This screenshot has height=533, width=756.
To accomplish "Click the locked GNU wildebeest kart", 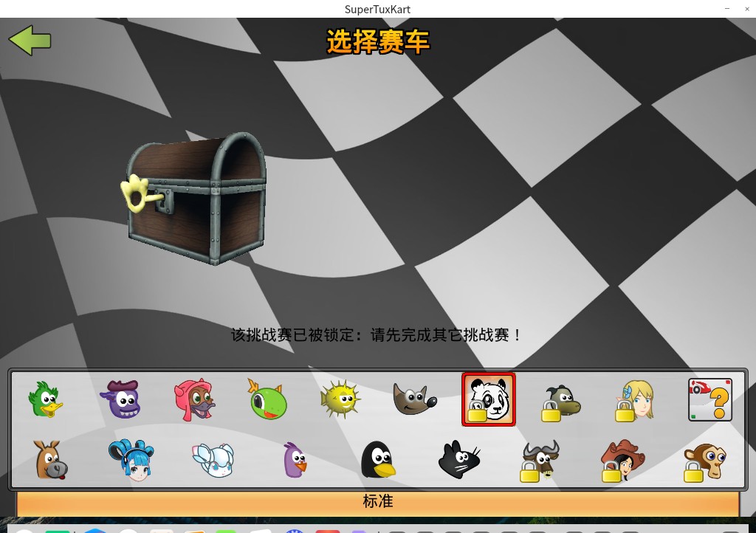I will point(540,461).
